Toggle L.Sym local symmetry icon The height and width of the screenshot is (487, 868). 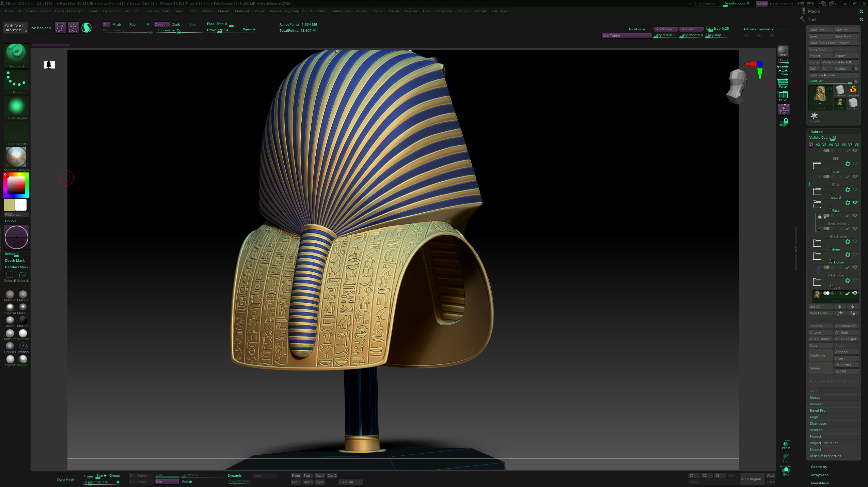[783, 72]
